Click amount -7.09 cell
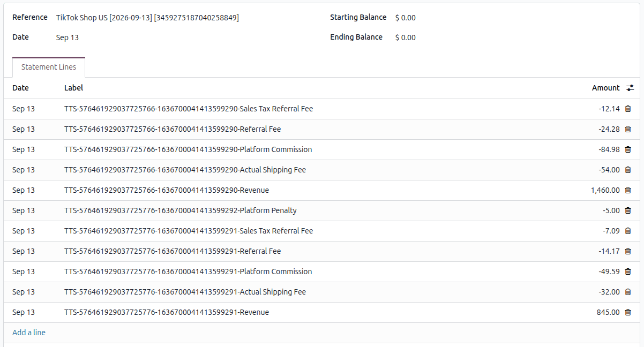 (x=611, y=231)
